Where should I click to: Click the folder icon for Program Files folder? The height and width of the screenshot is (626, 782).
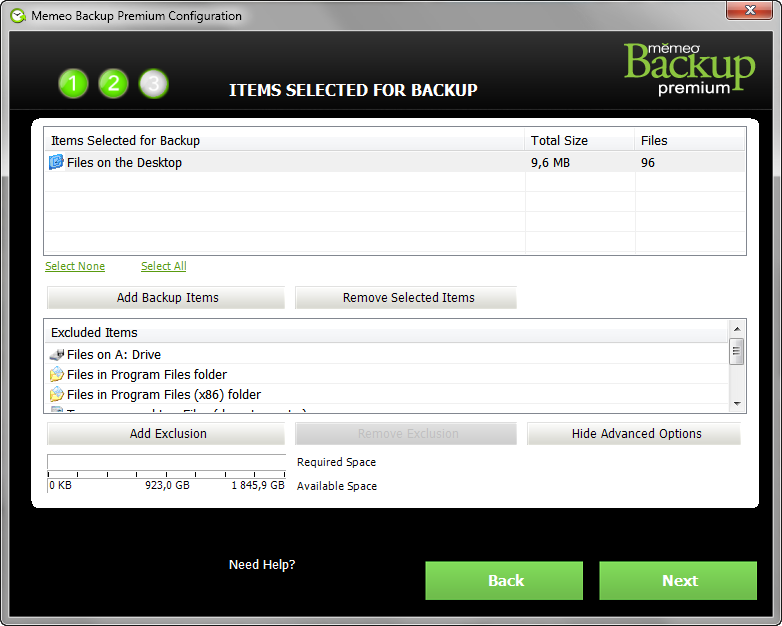(57, 374)
